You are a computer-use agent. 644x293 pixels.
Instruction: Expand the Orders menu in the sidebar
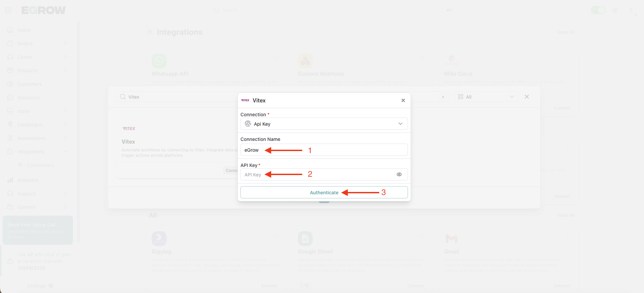coord(66,44)
